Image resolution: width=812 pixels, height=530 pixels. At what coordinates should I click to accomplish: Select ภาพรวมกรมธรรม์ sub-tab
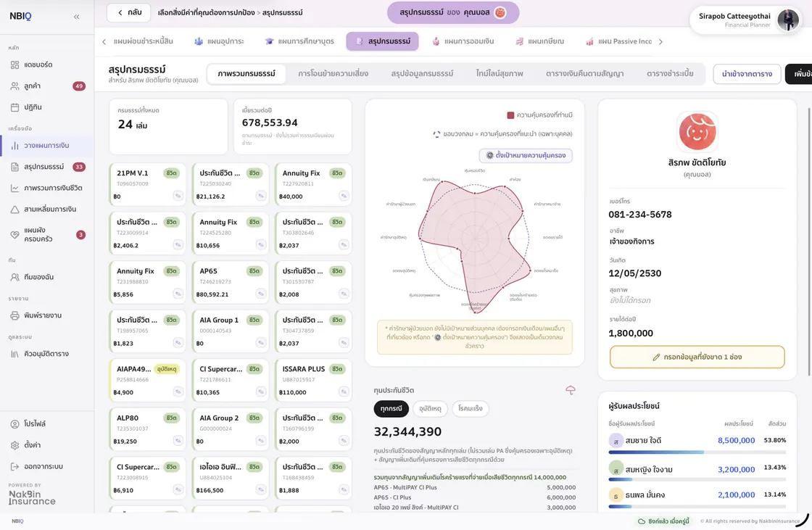(x=246, y=73)
